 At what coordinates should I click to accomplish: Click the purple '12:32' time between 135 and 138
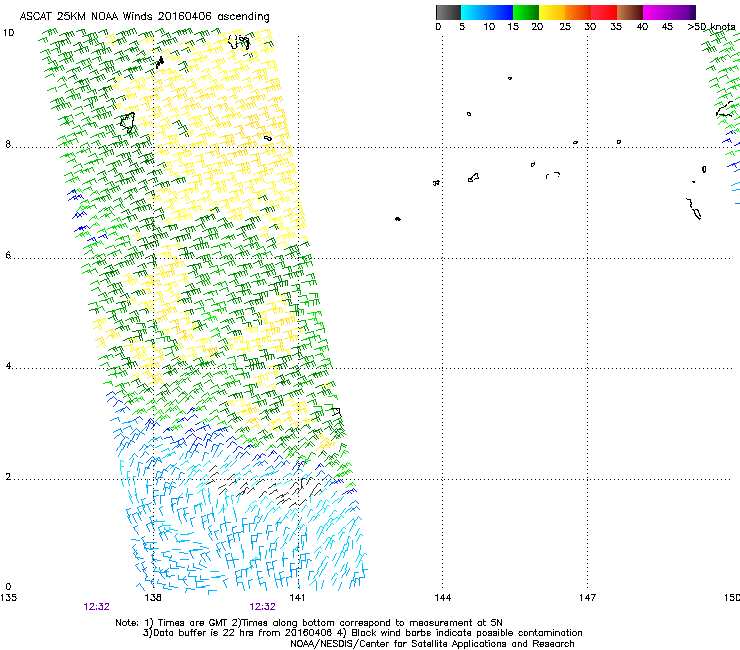[96, 607]
